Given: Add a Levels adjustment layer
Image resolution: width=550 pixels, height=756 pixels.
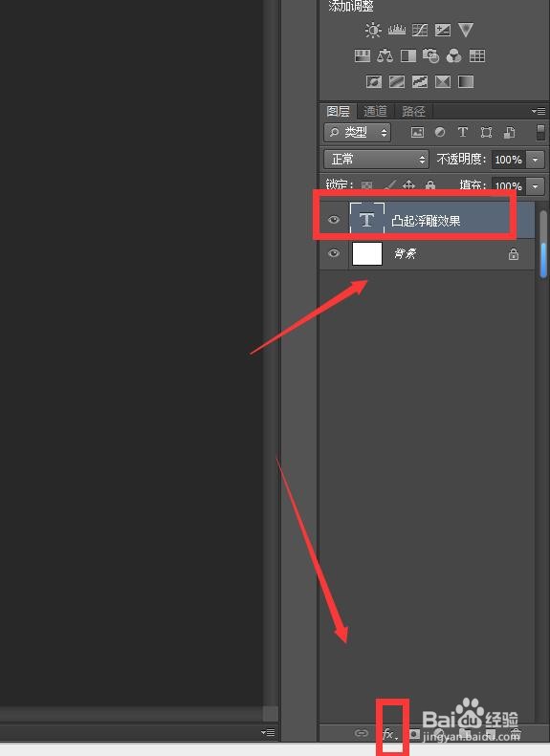Looking at the screenshot, I should 397,30.
